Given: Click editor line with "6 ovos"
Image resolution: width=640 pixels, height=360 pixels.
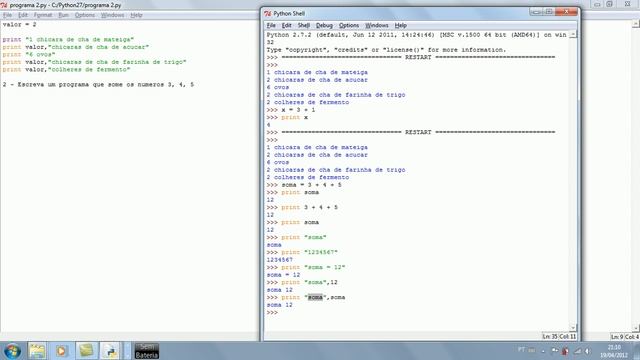Looking at the screenshot, I should click(x=29, y=55).
